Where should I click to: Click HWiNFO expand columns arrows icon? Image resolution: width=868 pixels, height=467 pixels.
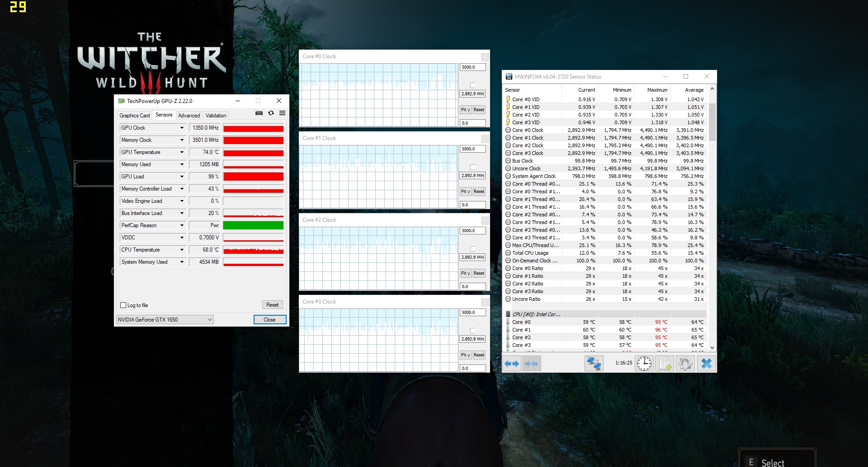[512, 363]
